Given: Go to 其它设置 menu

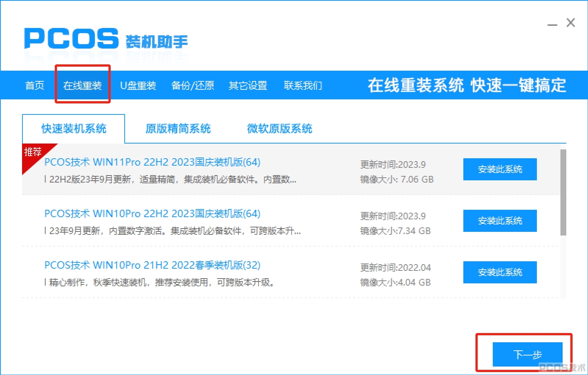Looking at the screenshot, I should point(248,85).
